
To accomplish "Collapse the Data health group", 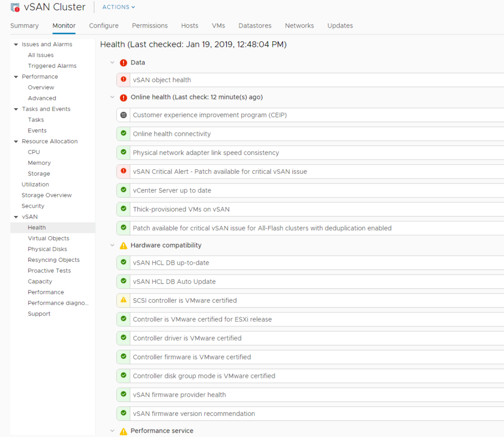I will pos(112,62).
